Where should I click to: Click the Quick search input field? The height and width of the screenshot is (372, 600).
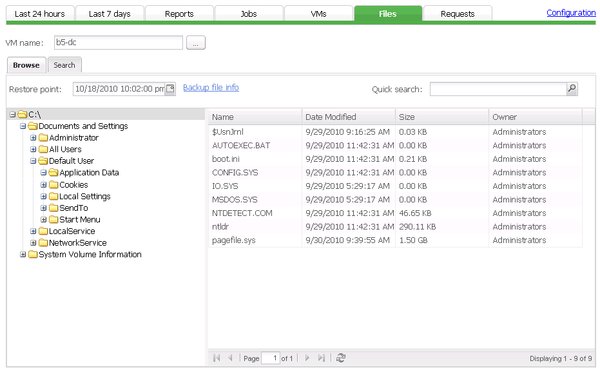[x=498, y=89]
